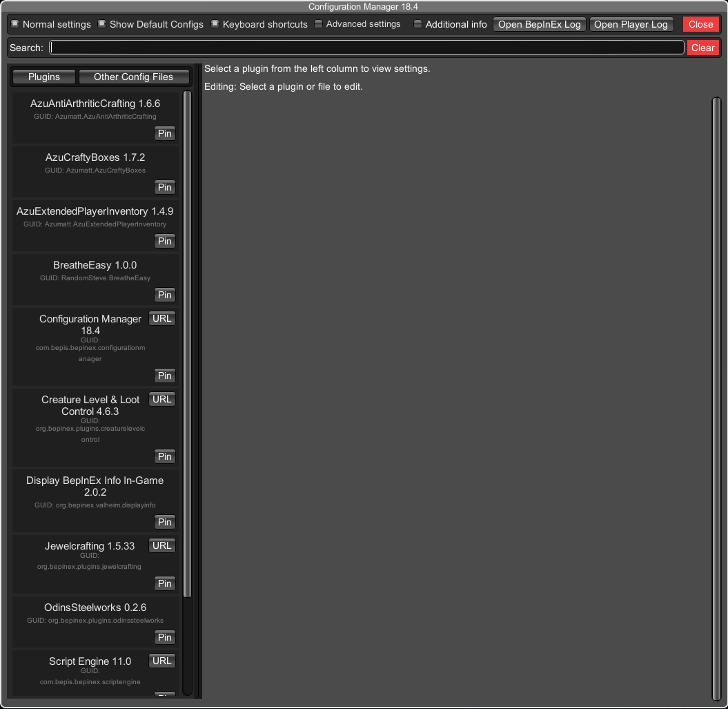This screenshot has height=709, width=728.
Task: Pin the AzuAntiArthriticCrafting plugin
Action: click(165, 133)
